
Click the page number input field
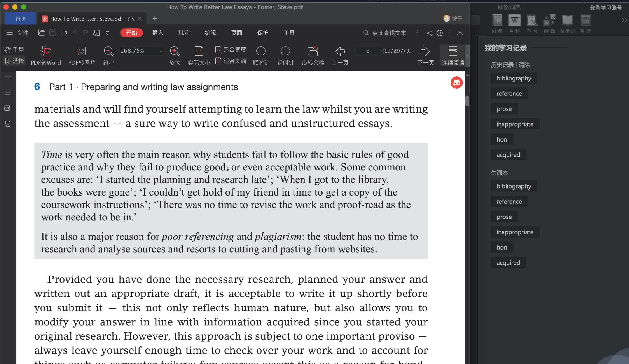pyautogui.click(x=367, y=51)
